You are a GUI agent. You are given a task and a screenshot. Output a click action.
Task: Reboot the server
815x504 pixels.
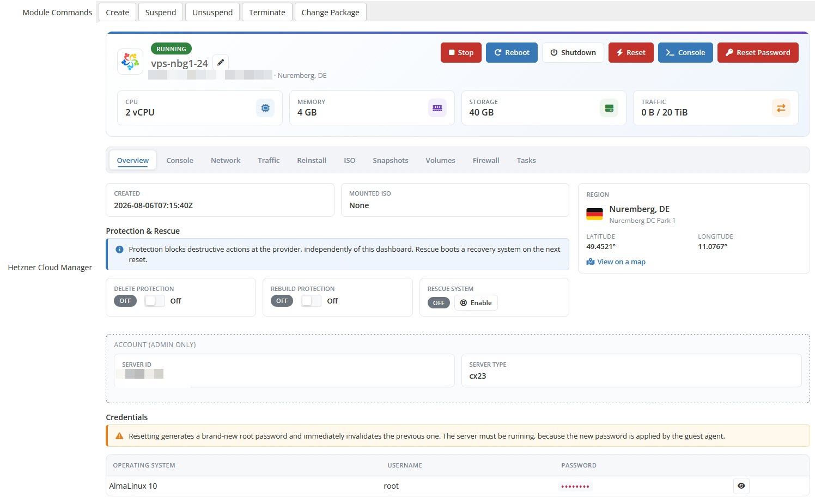(512, 52)
